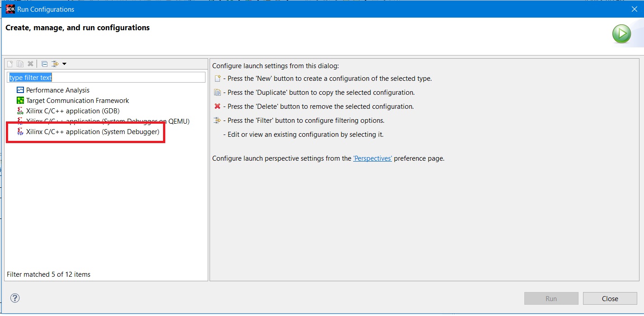Choose Xilinx application (System Debugger on QEMU)

coord(107,121)
